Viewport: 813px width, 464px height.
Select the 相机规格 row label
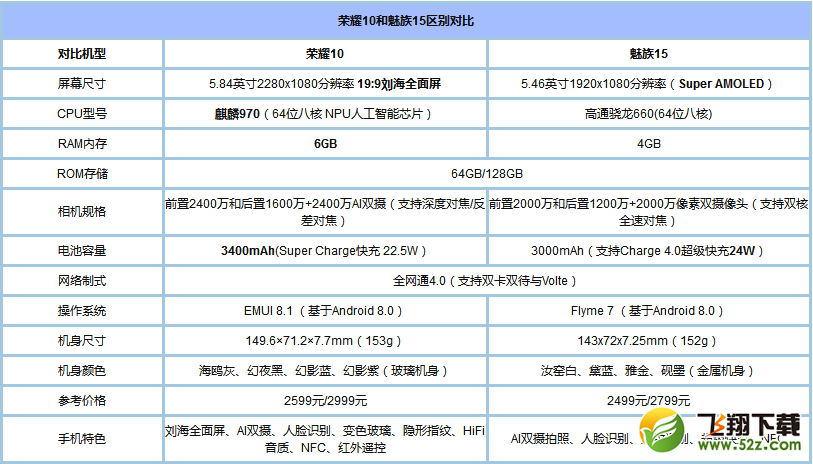(82, 212)
